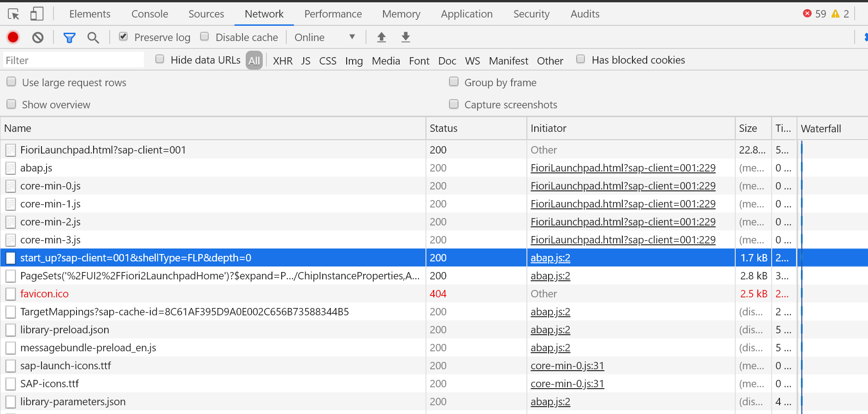Screen dimensions: 868x414
Task: Open the Online throttling dropdown
Action: pos(325,37)
